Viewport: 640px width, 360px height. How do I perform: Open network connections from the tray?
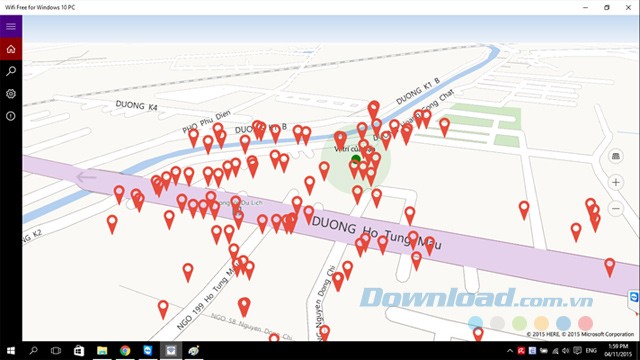tap(555, 351)
